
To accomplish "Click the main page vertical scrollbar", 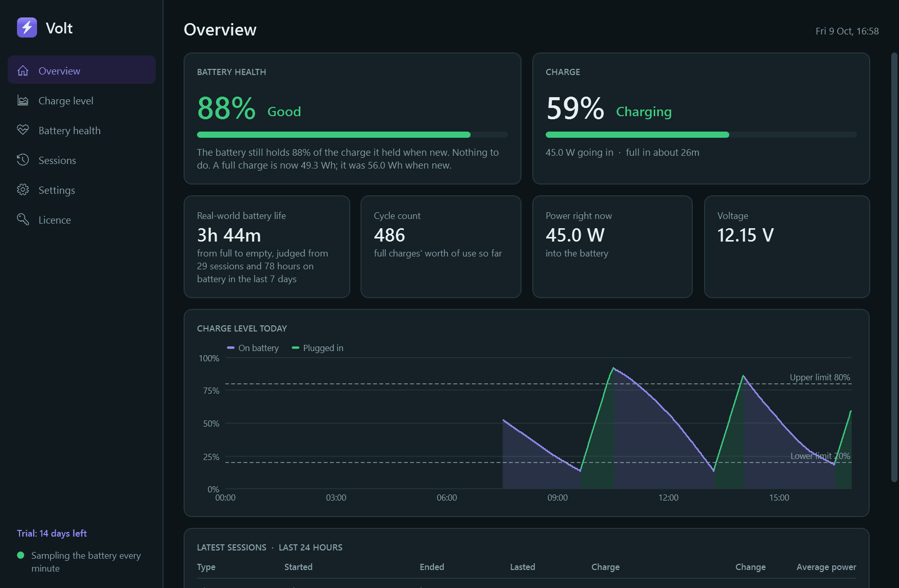I will click(x=894, y=267).
